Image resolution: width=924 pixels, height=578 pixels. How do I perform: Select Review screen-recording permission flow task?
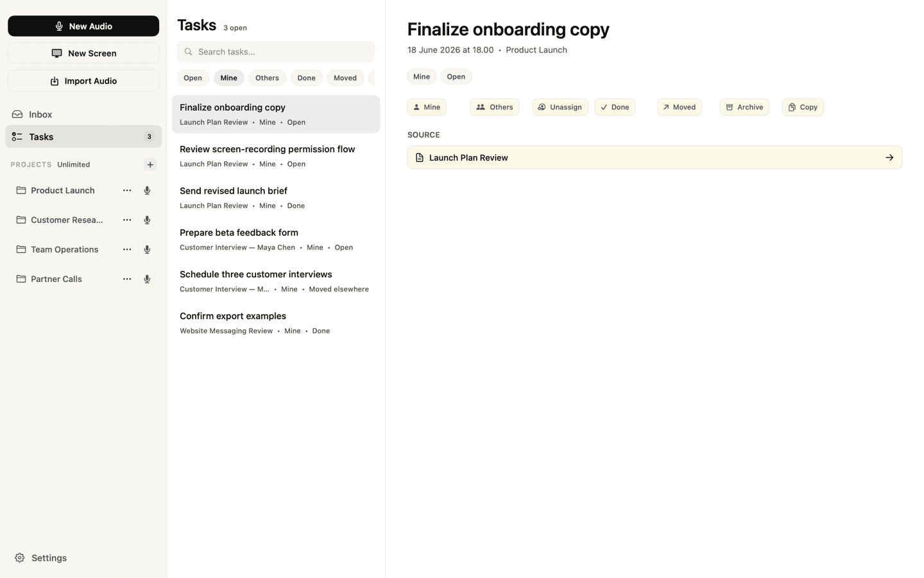pos(276,156)
